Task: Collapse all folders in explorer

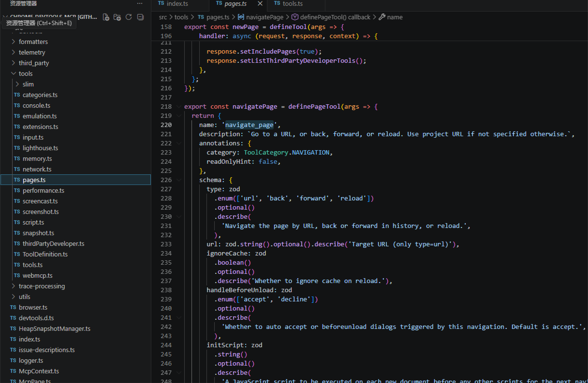Action: pyautogui.click(x=140, y=17)
